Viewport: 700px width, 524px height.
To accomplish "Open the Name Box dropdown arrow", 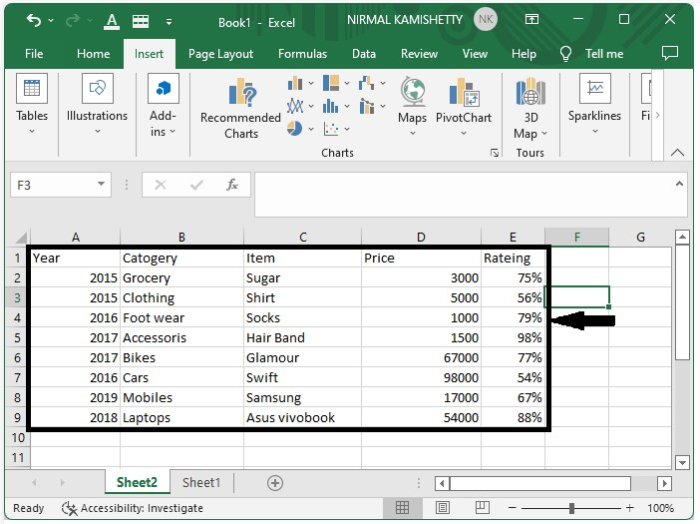I will coord(101,184).
